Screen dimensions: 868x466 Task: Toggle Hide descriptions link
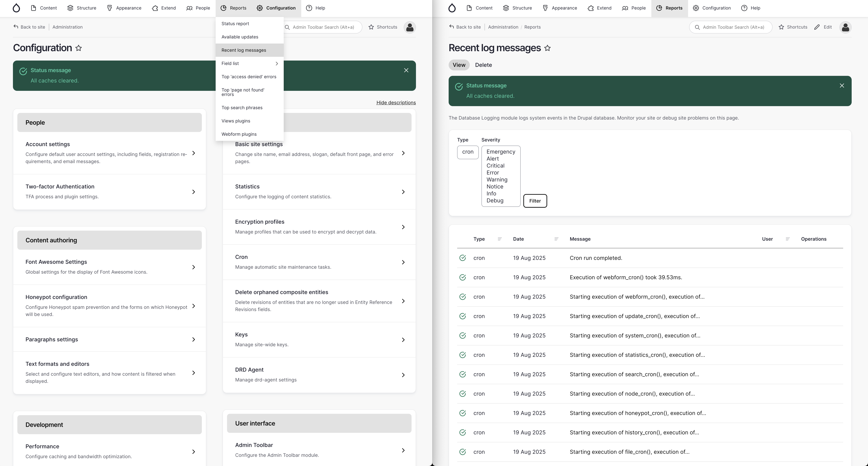point(396,103)
